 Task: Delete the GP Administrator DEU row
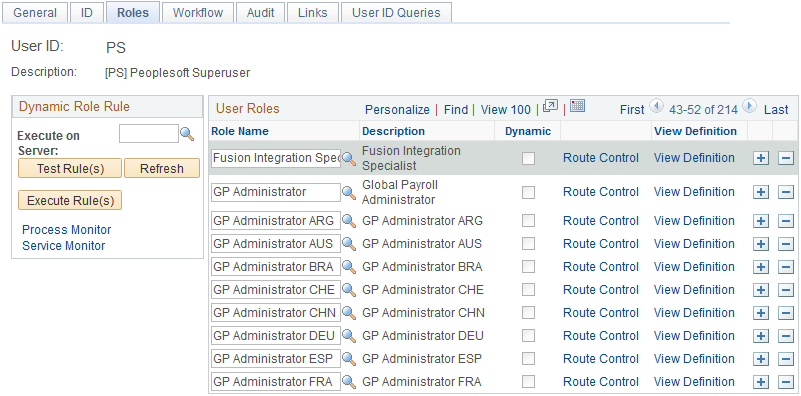(786, 336)
